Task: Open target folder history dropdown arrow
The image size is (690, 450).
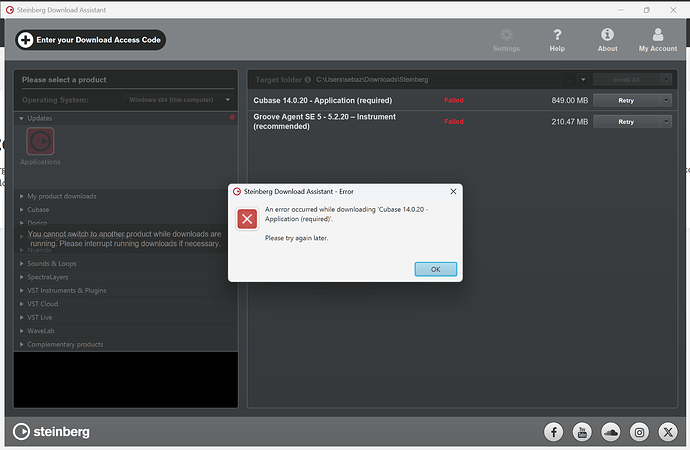Action: coord(583,80)
